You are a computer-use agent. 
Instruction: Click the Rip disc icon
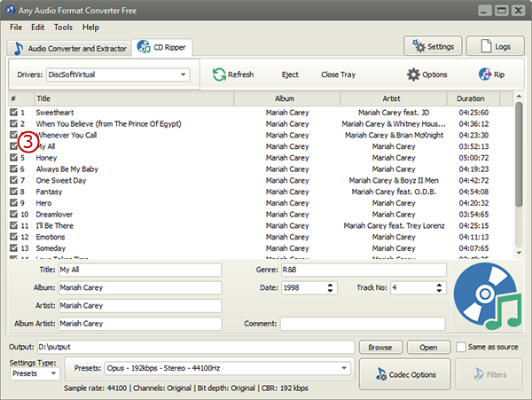click(x=484, y=75)
